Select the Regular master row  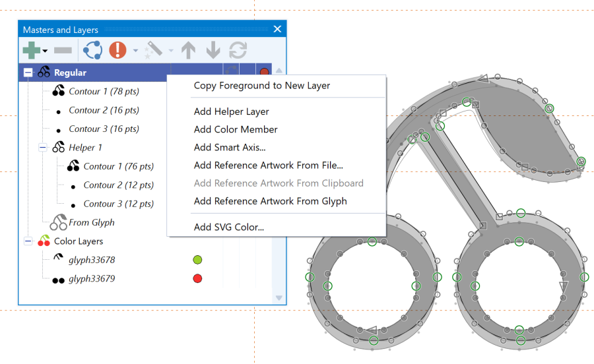(x=145, y=73)
